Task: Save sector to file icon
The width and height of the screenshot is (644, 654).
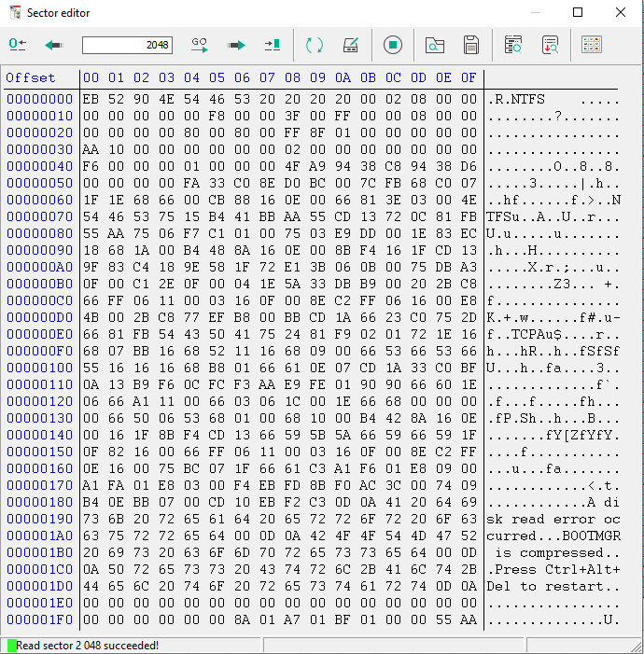Action: [470, 45]
